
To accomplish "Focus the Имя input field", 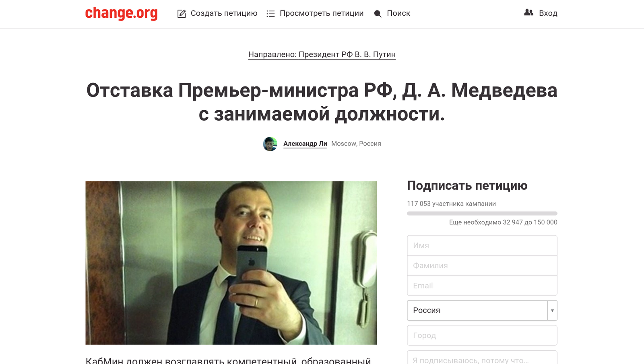I will (x=482, y=245).
